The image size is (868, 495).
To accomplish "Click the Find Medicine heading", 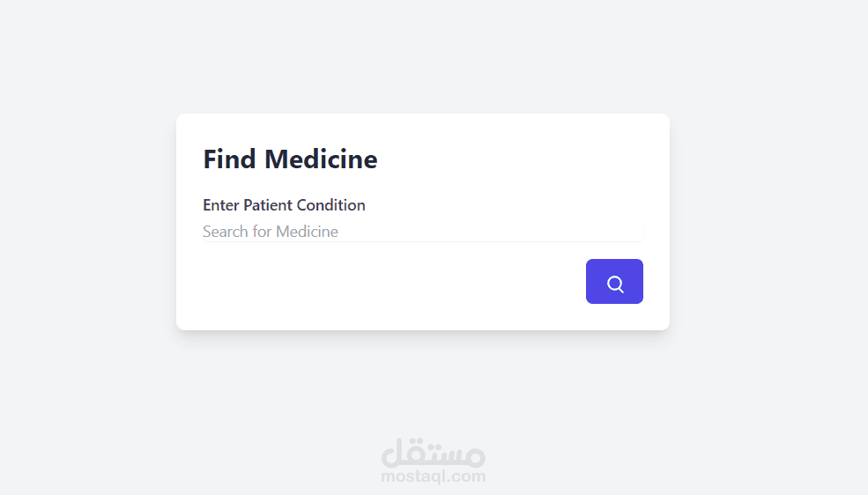I will coord(290,159).
